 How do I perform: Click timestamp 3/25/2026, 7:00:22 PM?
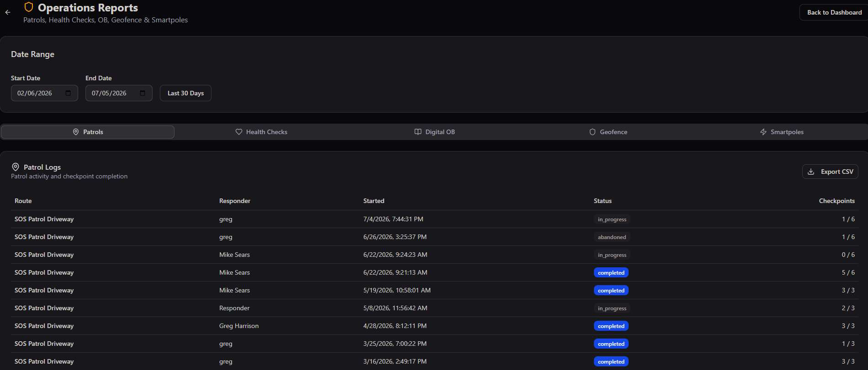point(395,344)
